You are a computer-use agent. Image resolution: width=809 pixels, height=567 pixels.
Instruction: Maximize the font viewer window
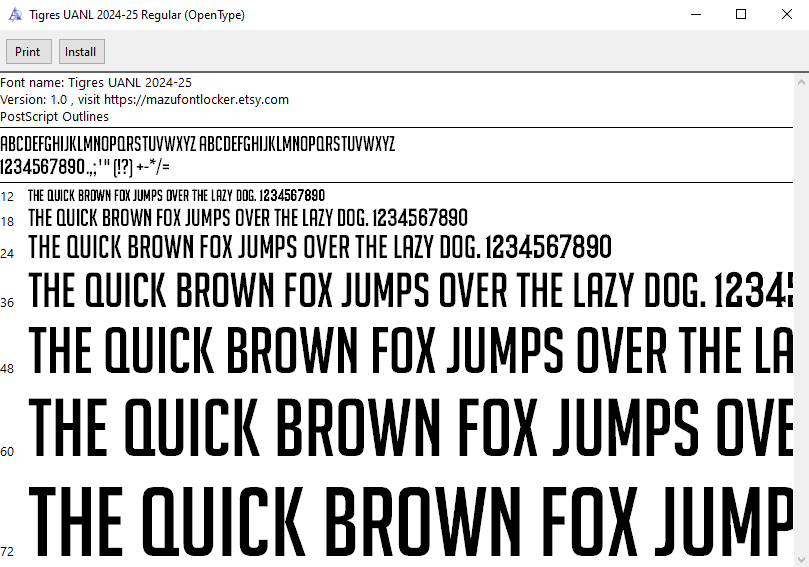point(741,15)
